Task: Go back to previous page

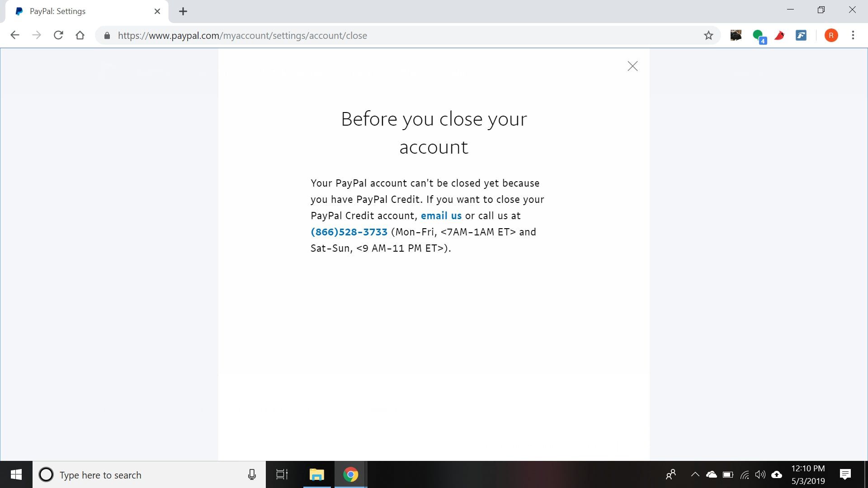Action: 15,35
